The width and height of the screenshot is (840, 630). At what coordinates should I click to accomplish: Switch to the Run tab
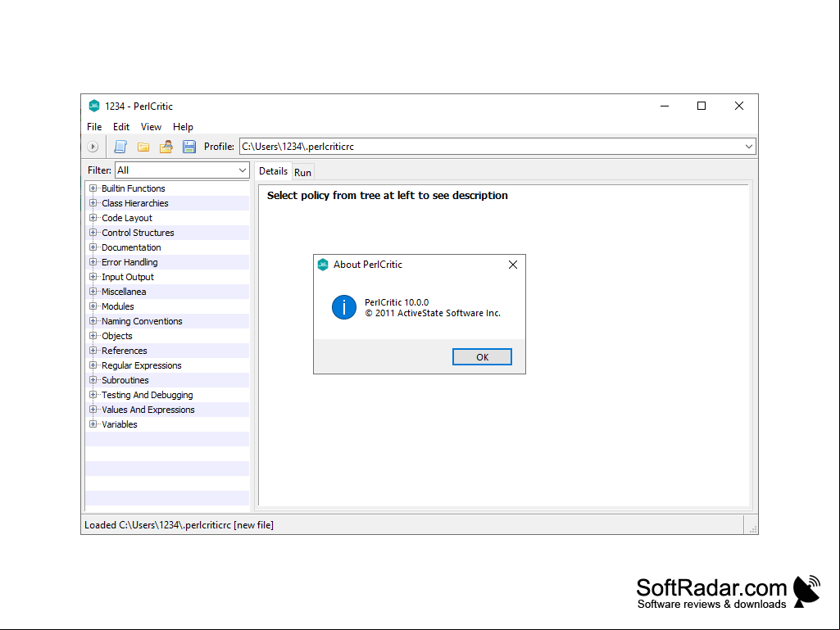point(302,173)
